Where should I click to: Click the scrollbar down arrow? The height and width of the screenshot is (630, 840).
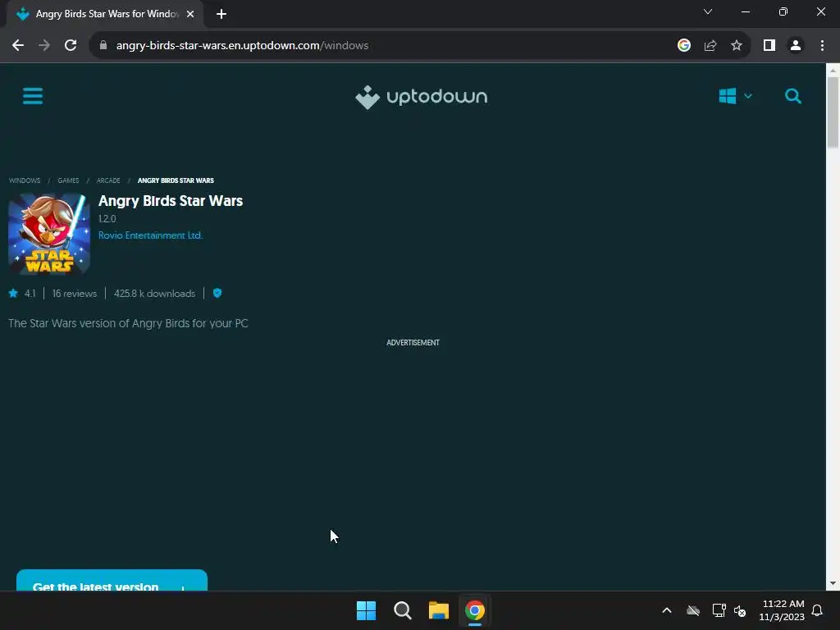[833, 583]
